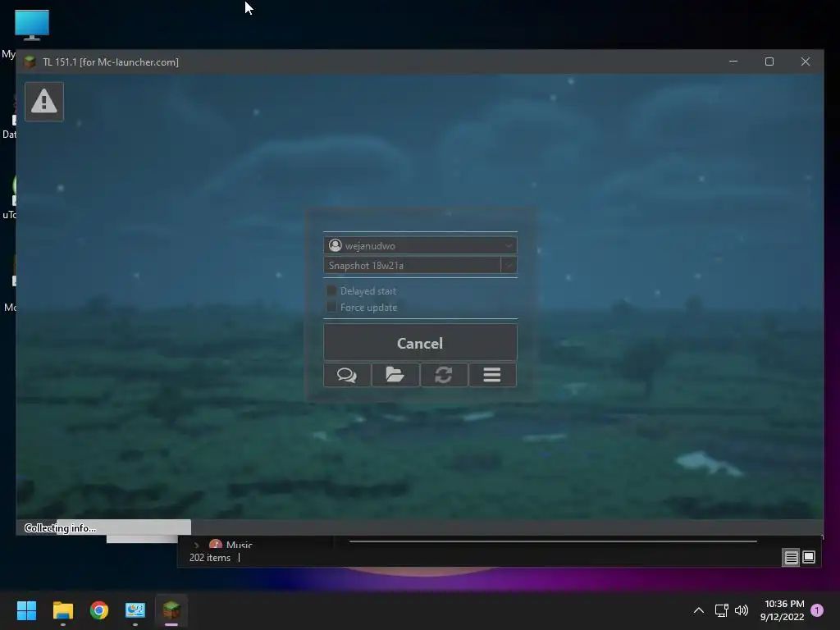The image size is (840, 630).
Task: Select the My Computer desktop monitor icon
Action: [x=32, y=25]
